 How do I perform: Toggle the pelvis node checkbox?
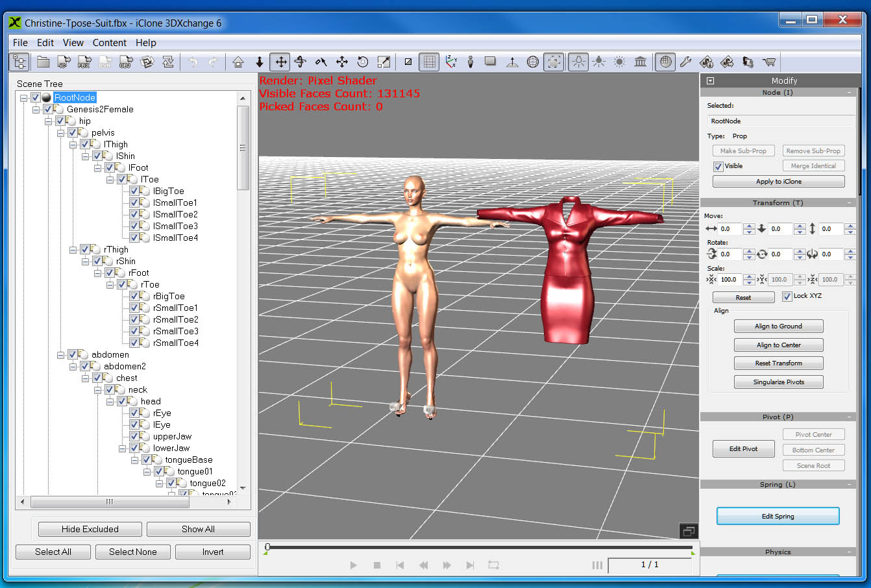(73, 132)
